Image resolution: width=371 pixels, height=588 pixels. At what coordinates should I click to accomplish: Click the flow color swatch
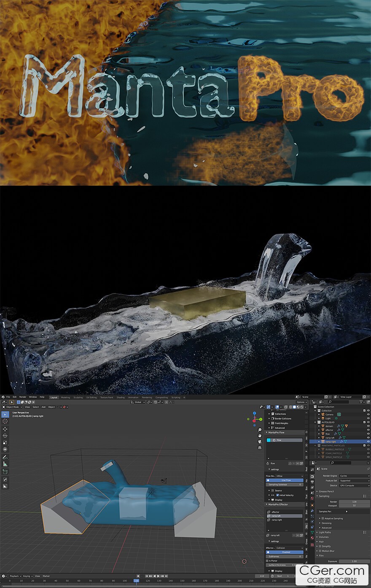pos(269,440)
